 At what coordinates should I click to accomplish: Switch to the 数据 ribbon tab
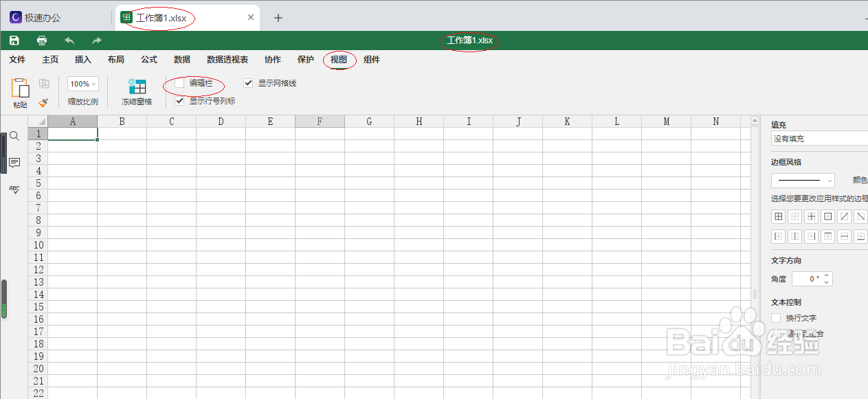coord(181,60)
